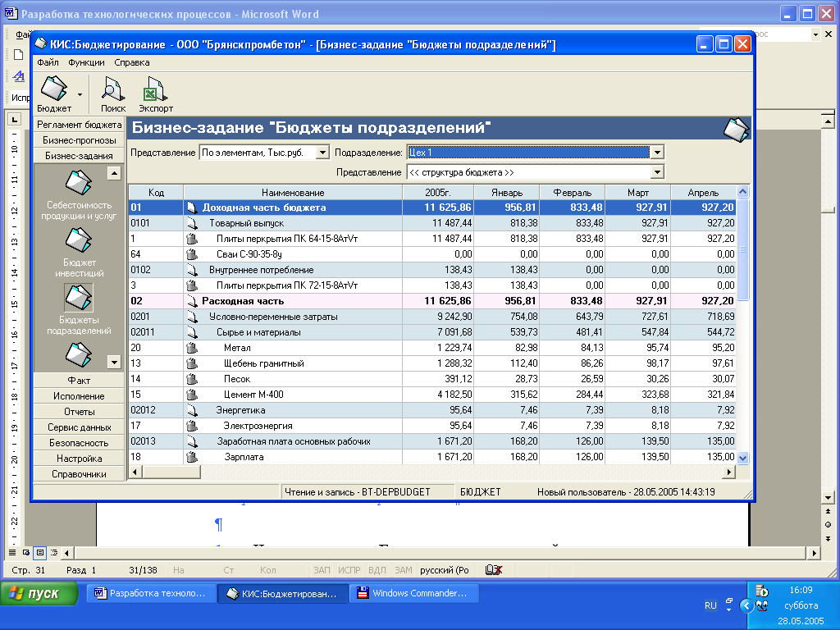Switch to the Отчеты section

(79, 412)
